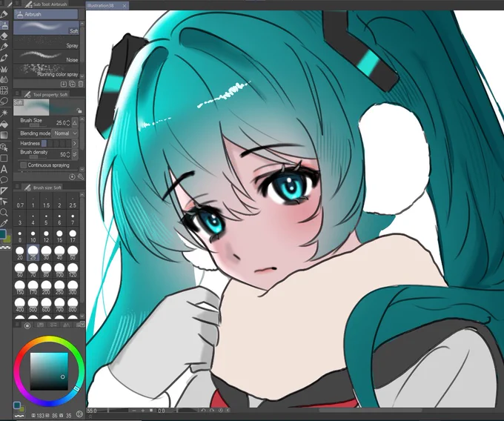This screenshot has height=421, width=504.
Task: Open the Tool property palette menu icon
Action: (17, 94)
